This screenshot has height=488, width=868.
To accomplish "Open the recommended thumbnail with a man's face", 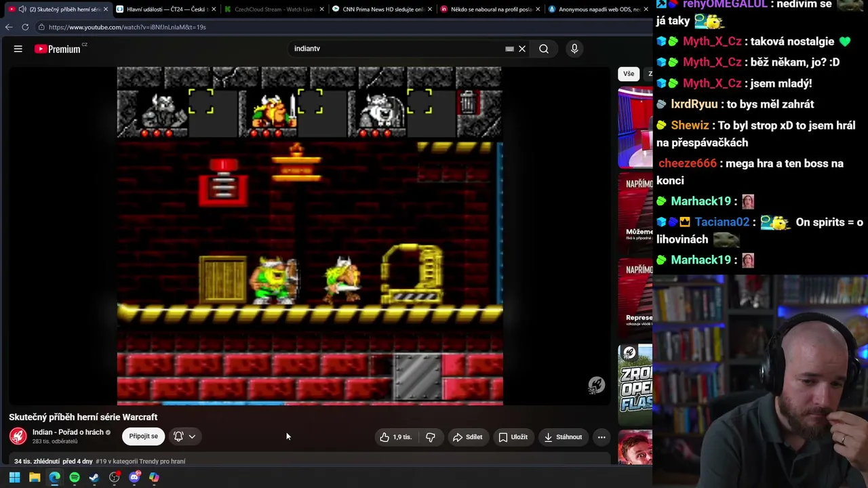I will point(635,447).
